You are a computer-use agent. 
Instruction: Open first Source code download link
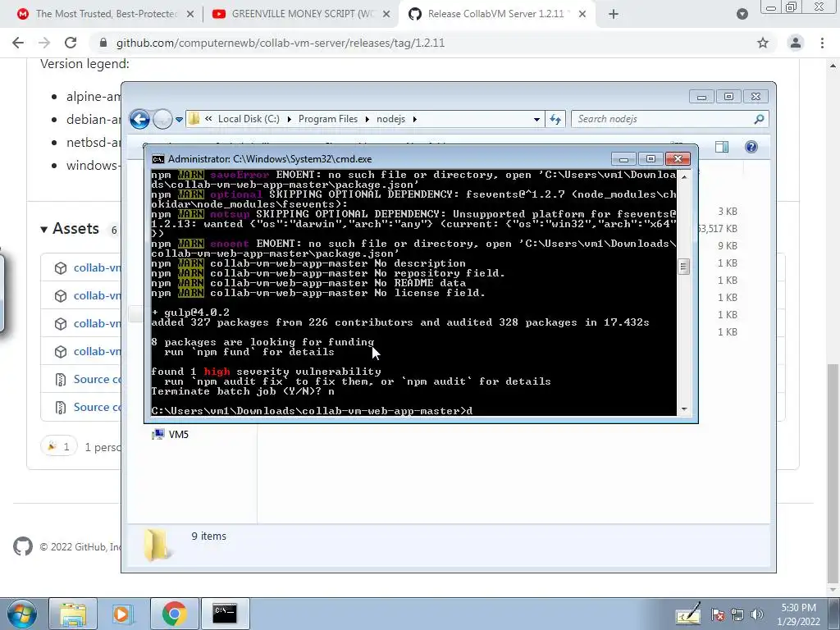pos(97,379)
